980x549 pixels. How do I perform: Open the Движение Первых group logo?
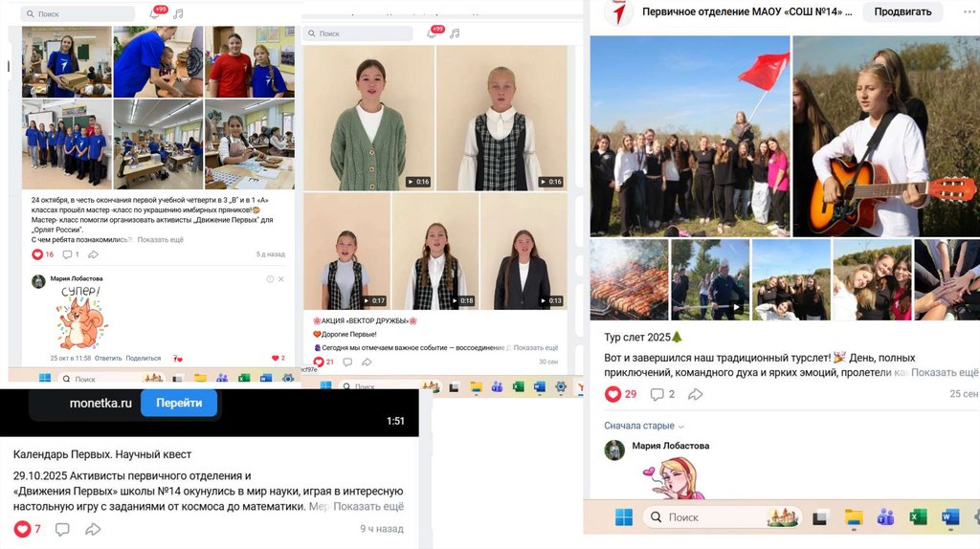click(x=618, y=11)
